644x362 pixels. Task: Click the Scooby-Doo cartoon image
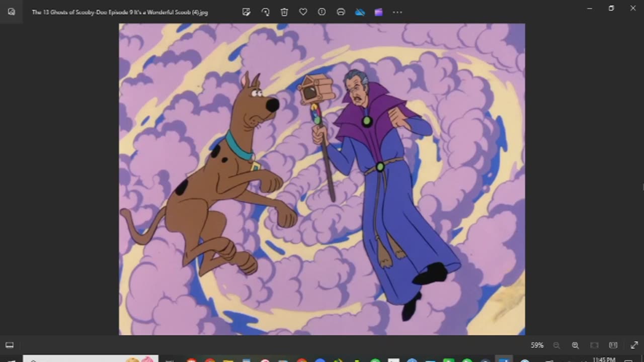click(322, 179)
